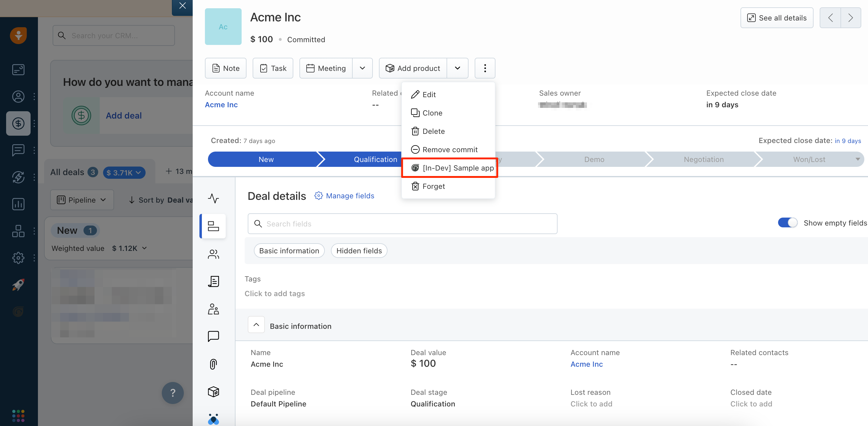This screenshot has width=868, height=426.
Task: Open the Manage fields link
Action: point(344,196)
